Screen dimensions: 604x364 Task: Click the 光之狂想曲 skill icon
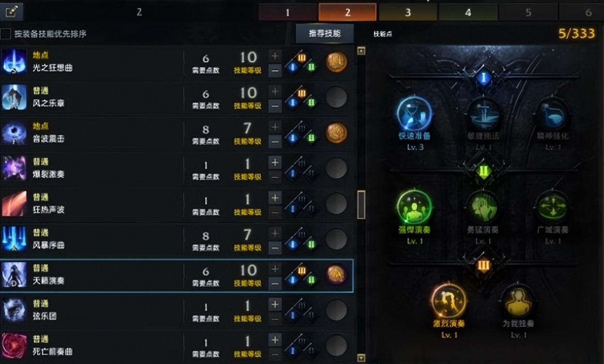point(14,61)
